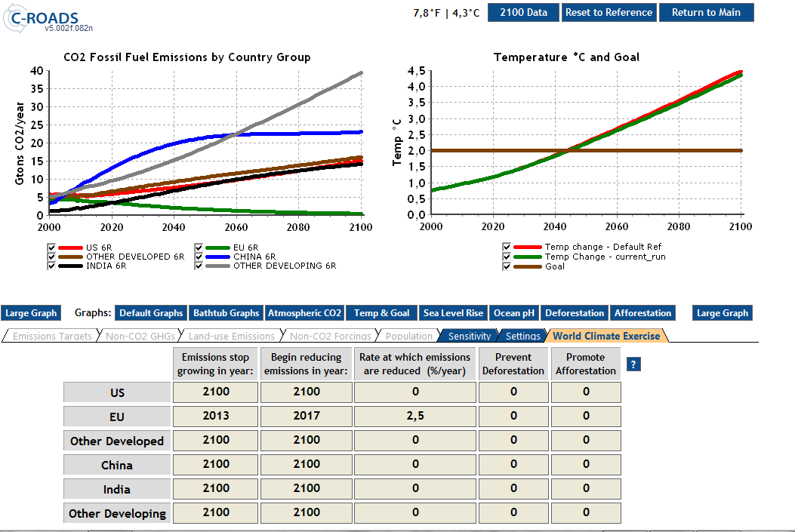The width and height of the screenshot is (795, 532).
Task: Open the World Climate Exercise tab
Action: [x=605, y=336]
